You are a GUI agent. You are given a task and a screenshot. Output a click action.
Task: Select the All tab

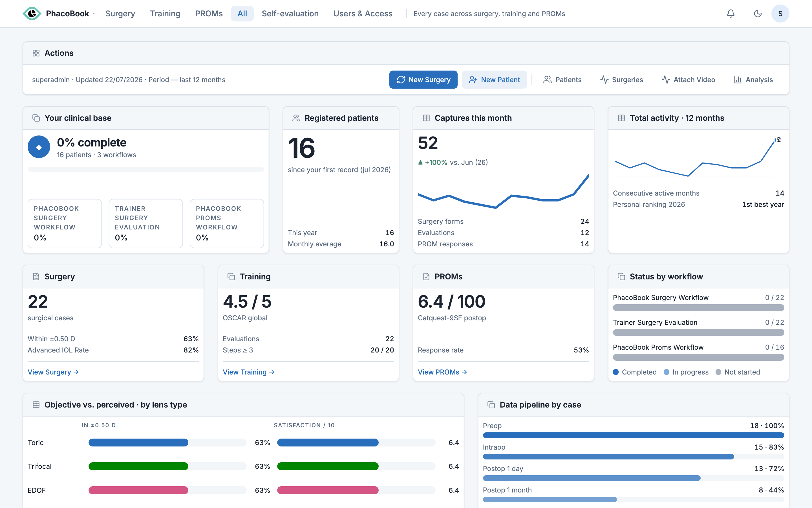point(242,14)
